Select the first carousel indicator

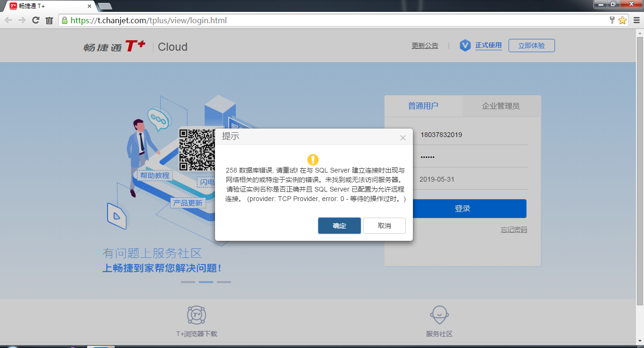(x=188, y=282)
